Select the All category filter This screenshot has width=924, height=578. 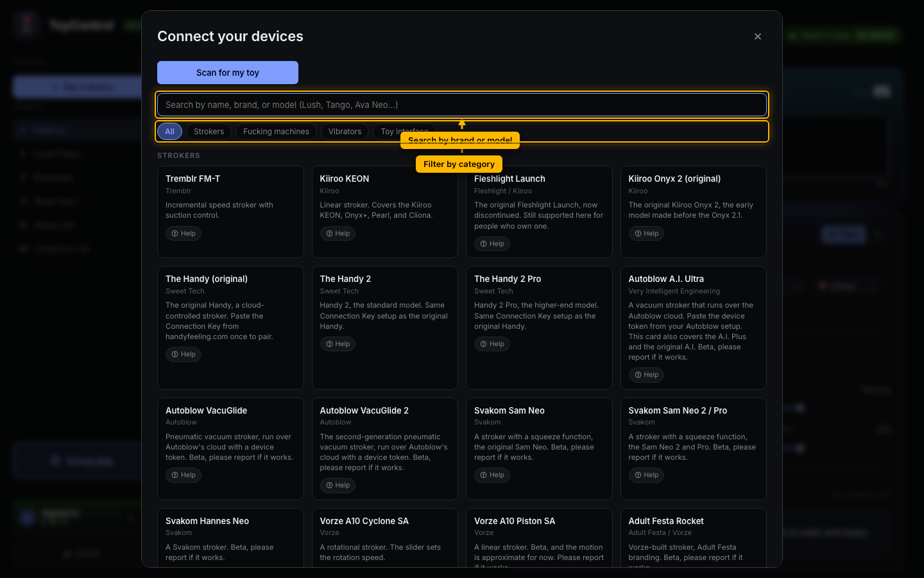169,132
